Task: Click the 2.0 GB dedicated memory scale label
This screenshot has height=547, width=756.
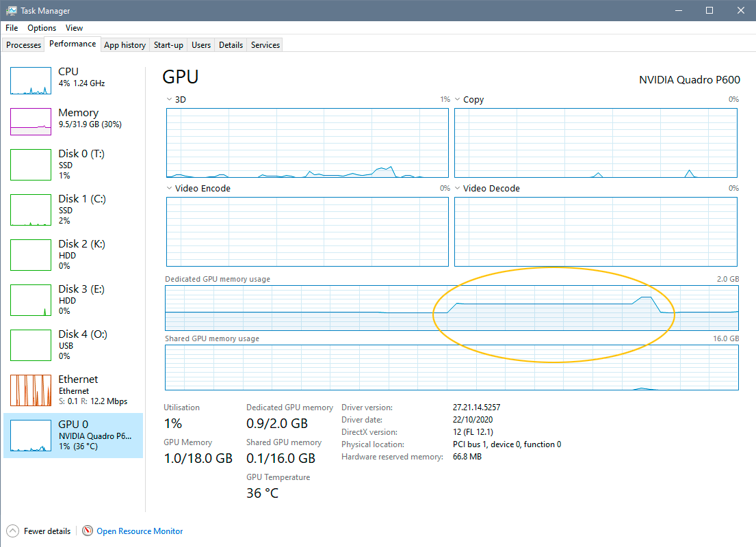Action: (727, 279)
